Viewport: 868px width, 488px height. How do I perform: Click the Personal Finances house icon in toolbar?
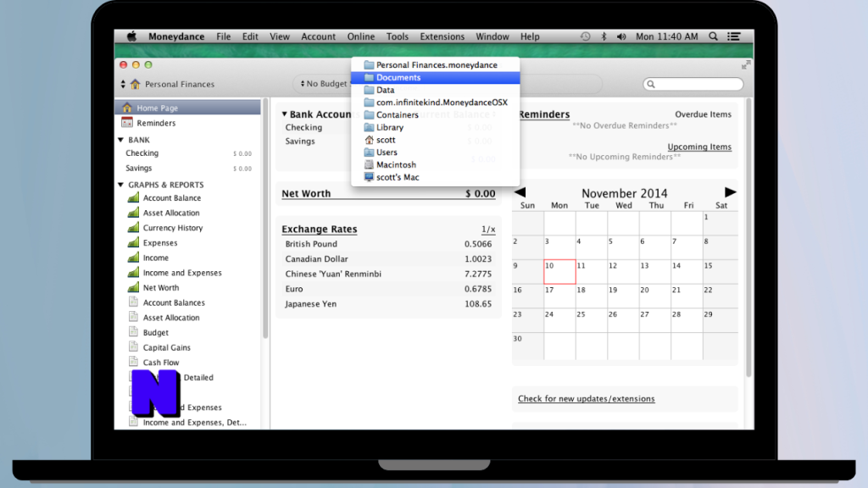point(136,84)
